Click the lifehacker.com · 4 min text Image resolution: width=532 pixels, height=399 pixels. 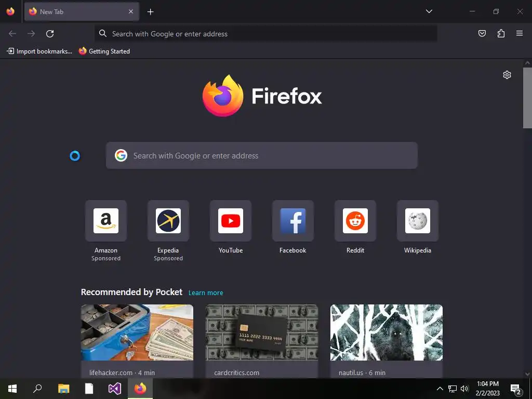pyautogui.click(x=122, y=373)
